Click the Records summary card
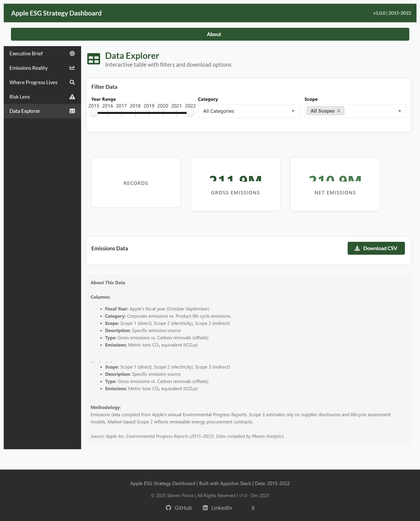The image size is (420, 521). (136, 182)
